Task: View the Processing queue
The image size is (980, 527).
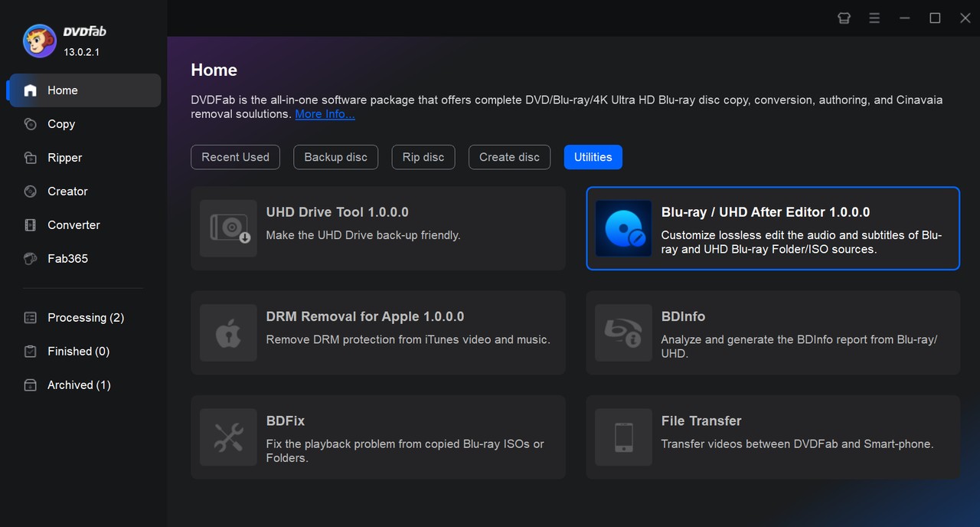Action: [85, 317]
